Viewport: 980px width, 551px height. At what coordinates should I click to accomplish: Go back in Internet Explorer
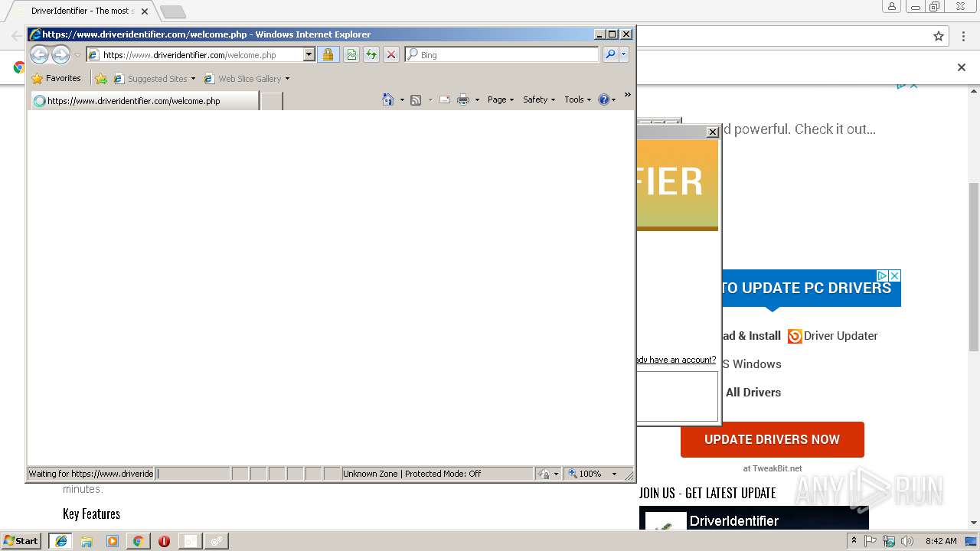coord(39,54)
